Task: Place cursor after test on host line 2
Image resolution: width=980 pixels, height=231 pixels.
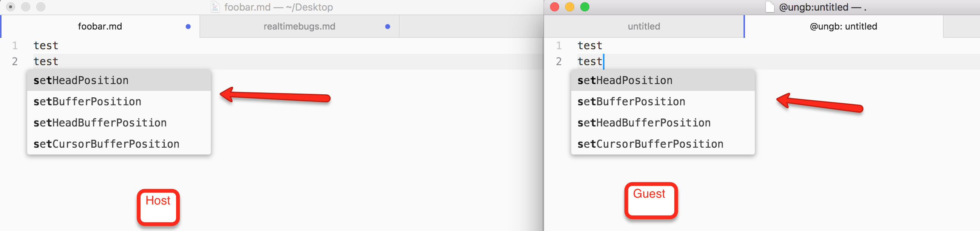Action: click(59, 61)
